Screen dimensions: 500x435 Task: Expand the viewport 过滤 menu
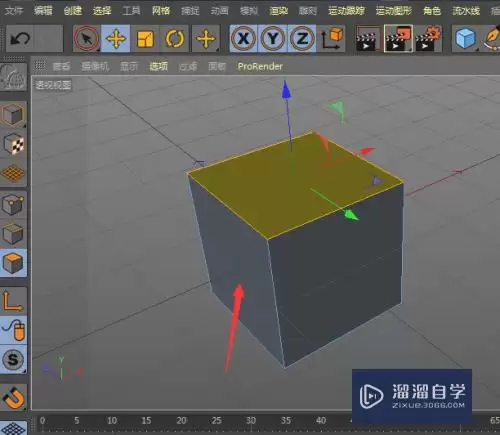click(188, 66)
